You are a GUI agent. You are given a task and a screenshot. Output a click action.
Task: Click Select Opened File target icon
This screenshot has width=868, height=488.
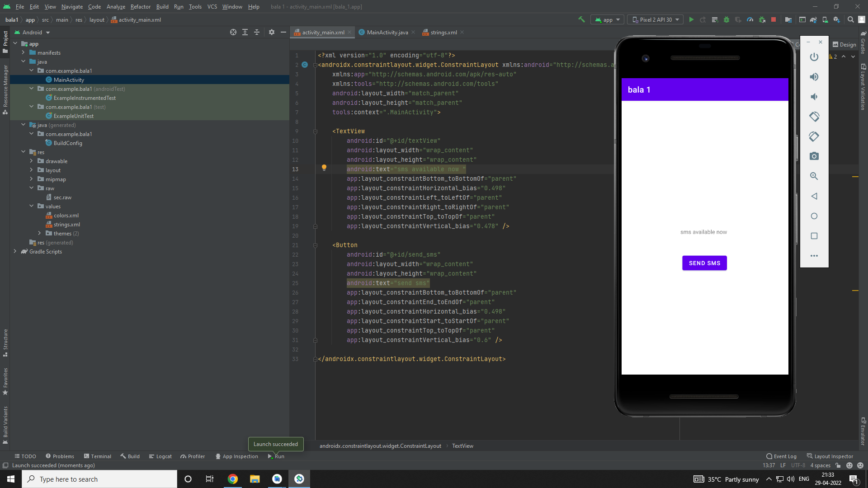(x=233, y=33)
